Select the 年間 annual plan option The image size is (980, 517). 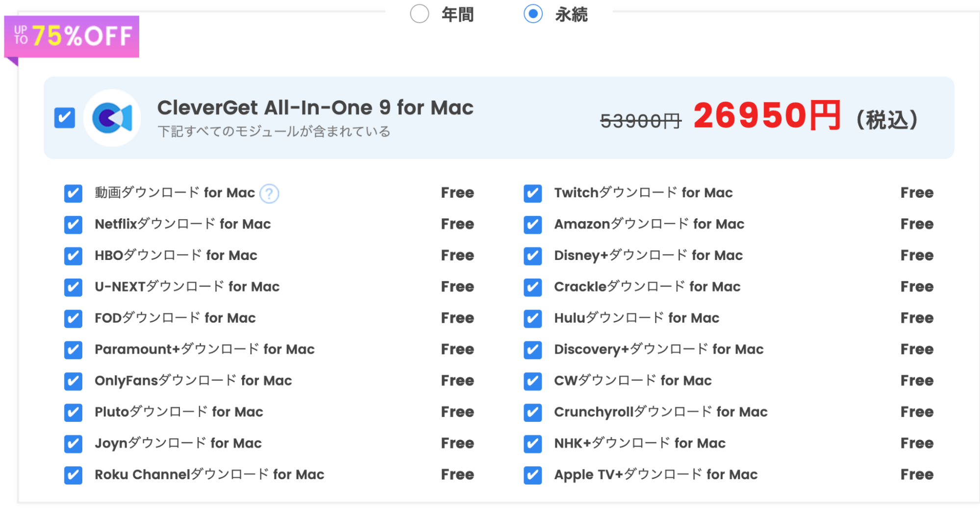coord(420,14)
